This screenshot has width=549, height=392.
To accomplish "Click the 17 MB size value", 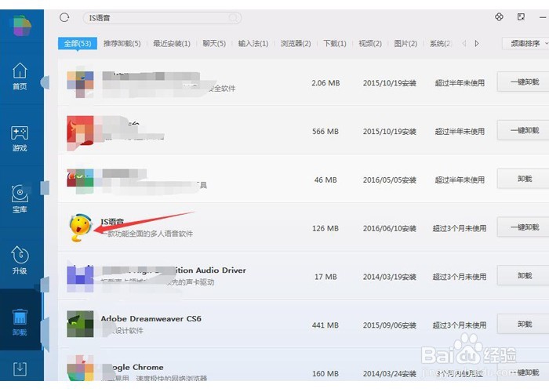I will [325, 277].
